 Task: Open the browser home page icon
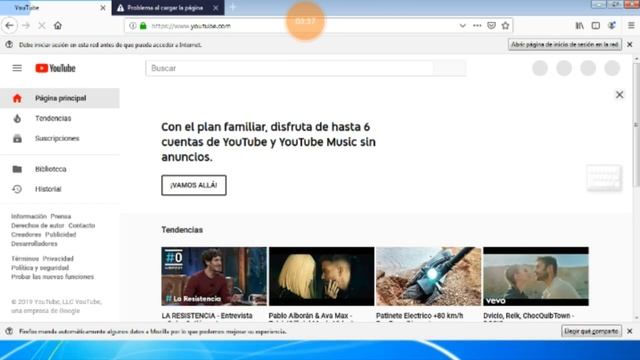pos(58,26)
